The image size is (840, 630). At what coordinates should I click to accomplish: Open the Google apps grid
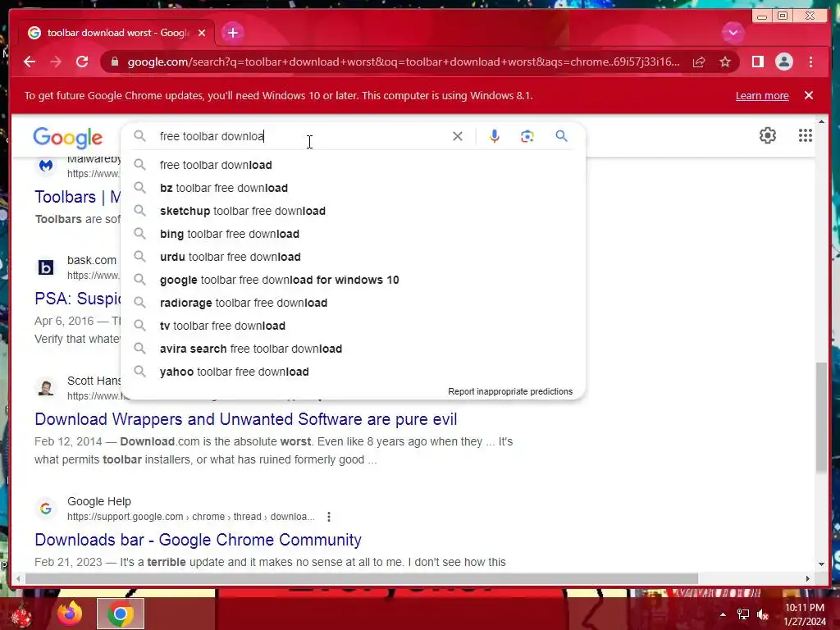point(806,135)
